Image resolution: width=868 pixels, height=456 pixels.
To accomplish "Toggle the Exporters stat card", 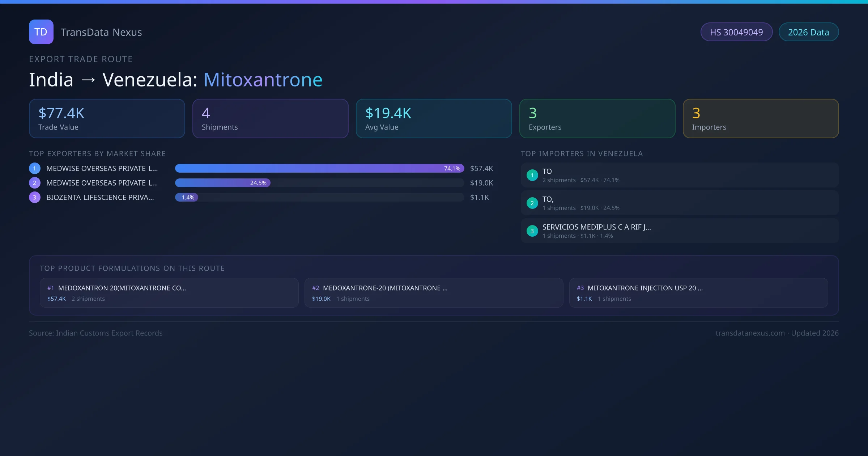I will pos(597,118).
